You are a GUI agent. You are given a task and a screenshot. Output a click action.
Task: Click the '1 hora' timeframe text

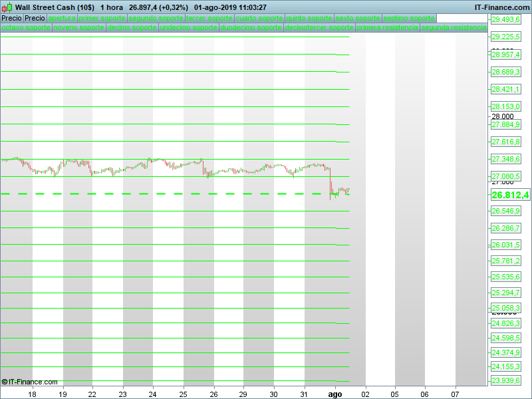tap(112, 7)
